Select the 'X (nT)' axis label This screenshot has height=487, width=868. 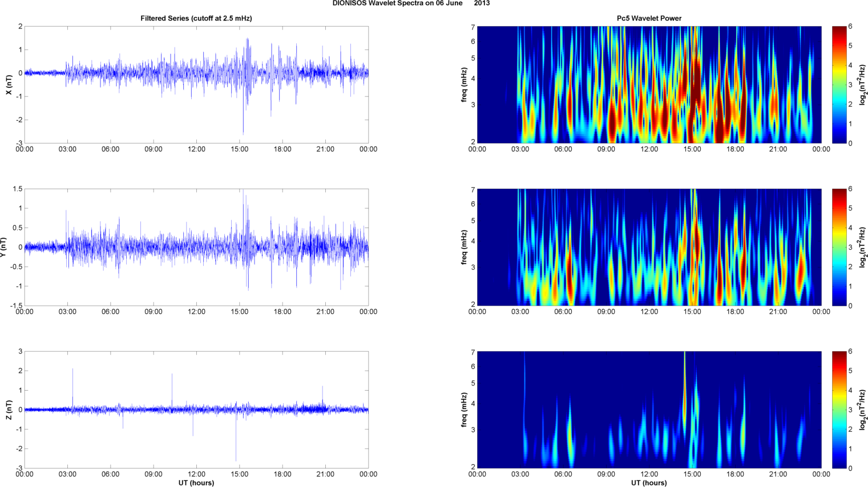point(9,84)
